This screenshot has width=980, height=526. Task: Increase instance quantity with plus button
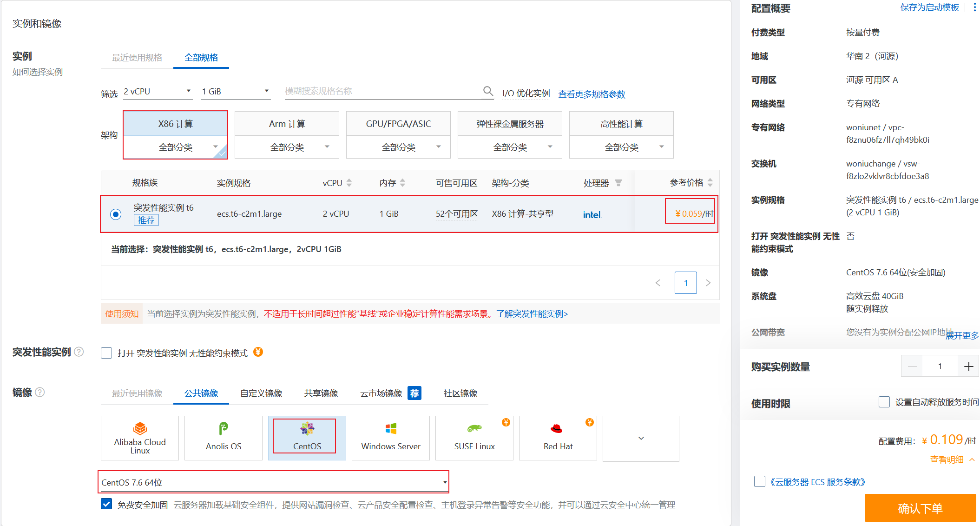point(968,366)
